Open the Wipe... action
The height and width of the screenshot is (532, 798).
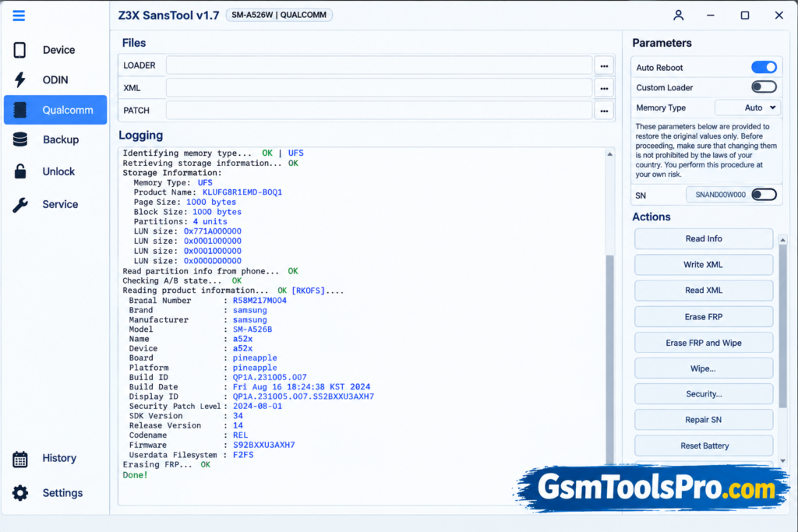tap(704, 368)
